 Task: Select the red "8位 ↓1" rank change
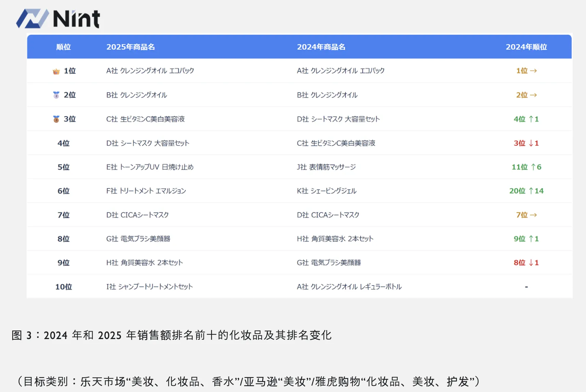526,263
